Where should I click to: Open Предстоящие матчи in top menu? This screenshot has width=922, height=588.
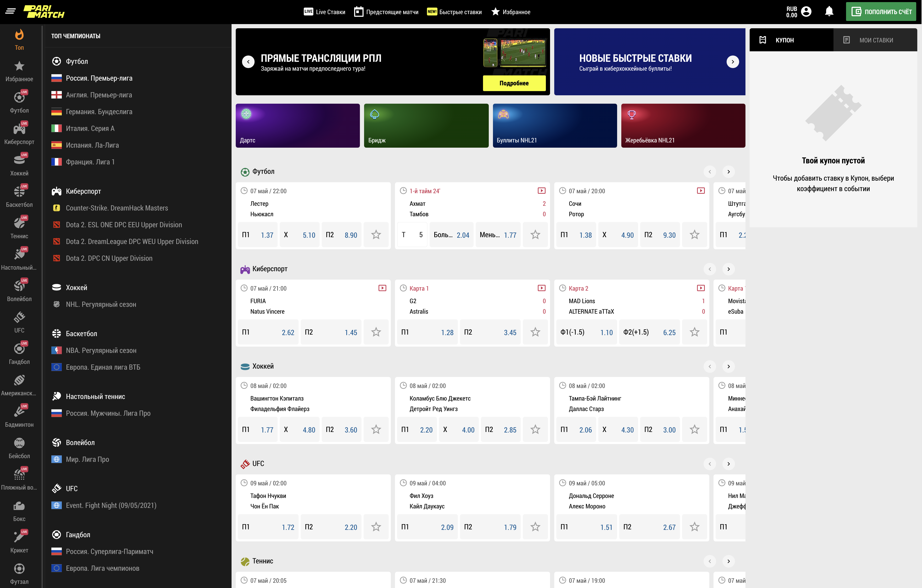(386, 12)
